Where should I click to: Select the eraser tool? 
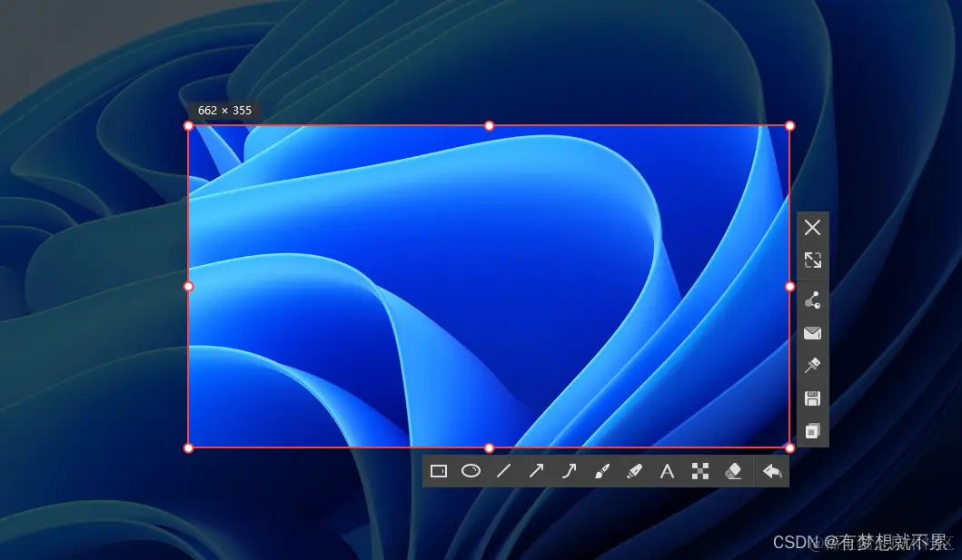[x=733, y=471]
